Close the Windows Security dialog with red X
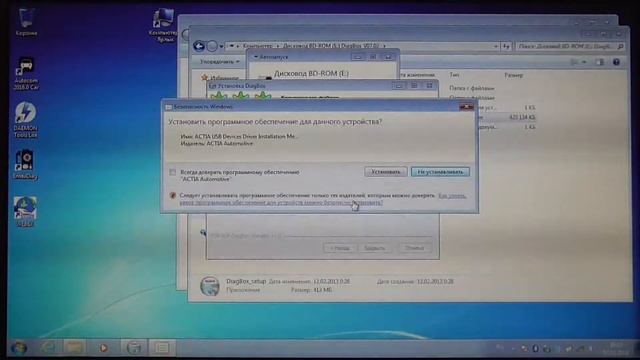The image size is (640, 360). click(467, 107)
